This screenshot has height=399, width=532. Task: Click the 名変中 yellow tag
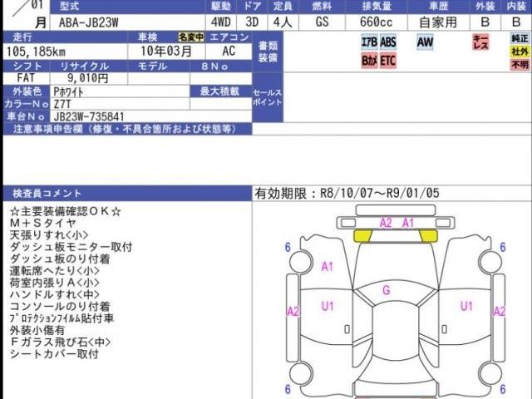click(191, 37)
